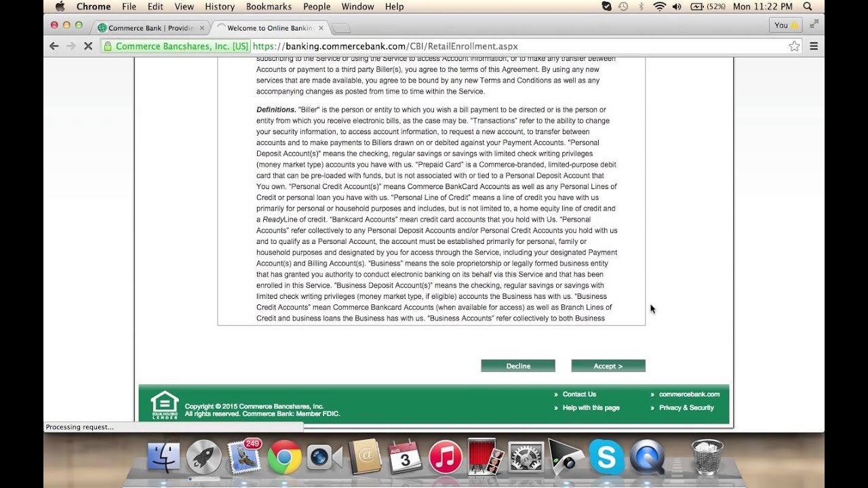This screenshot has width=868, height=488.
Task: Open the Privacy & Security link
Action: click(x=686, y=407)
